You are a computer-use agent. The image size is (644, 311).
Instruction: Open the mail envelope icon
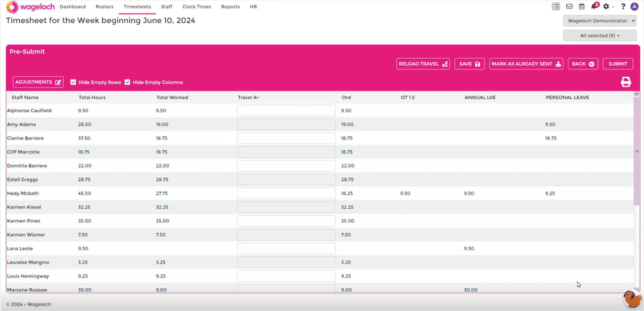point(569,6)
